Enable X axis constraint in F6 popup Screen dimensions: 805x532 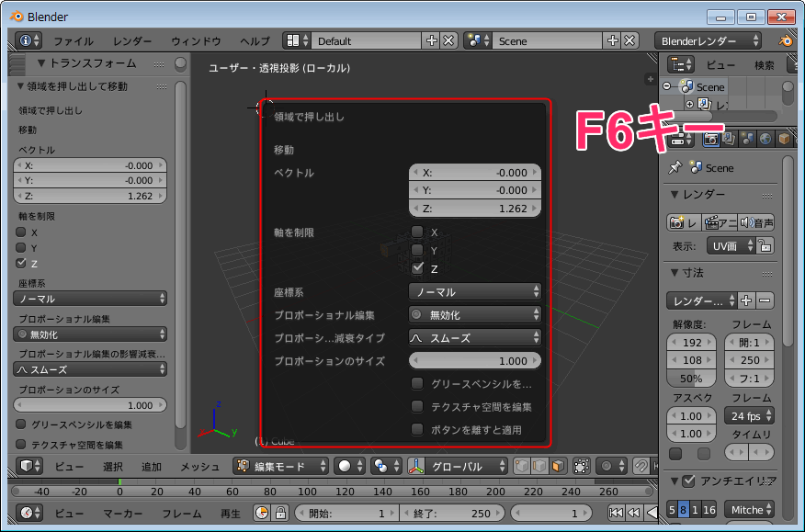click(x=417, y=232)
